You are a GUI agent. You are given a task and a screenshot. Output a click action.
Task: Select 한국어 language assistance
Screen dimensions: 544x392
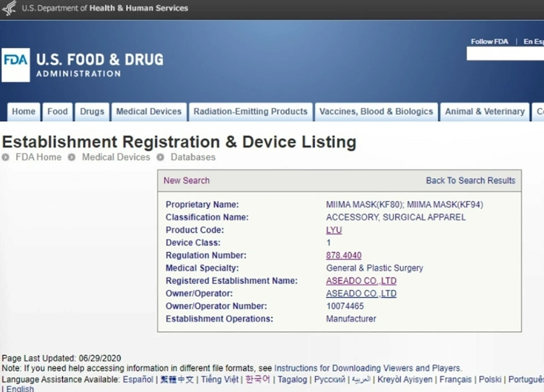[258, 379]
